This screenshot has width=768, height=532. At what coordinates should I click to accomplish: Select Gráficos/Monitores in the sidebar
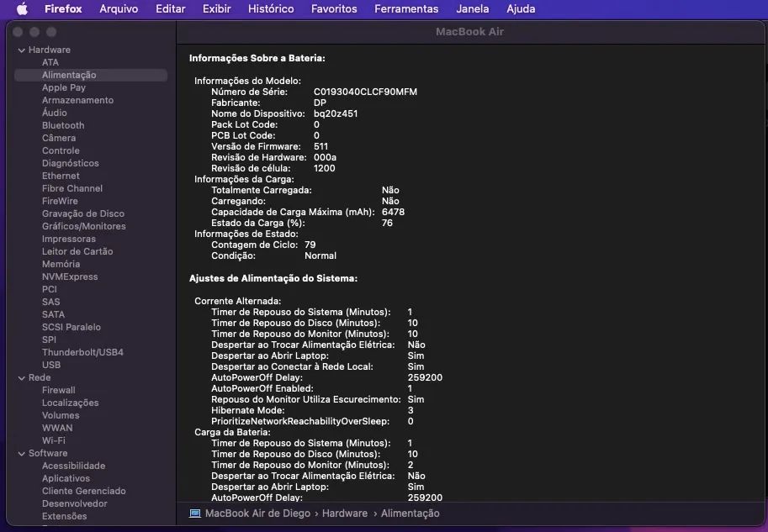(84, 226)
